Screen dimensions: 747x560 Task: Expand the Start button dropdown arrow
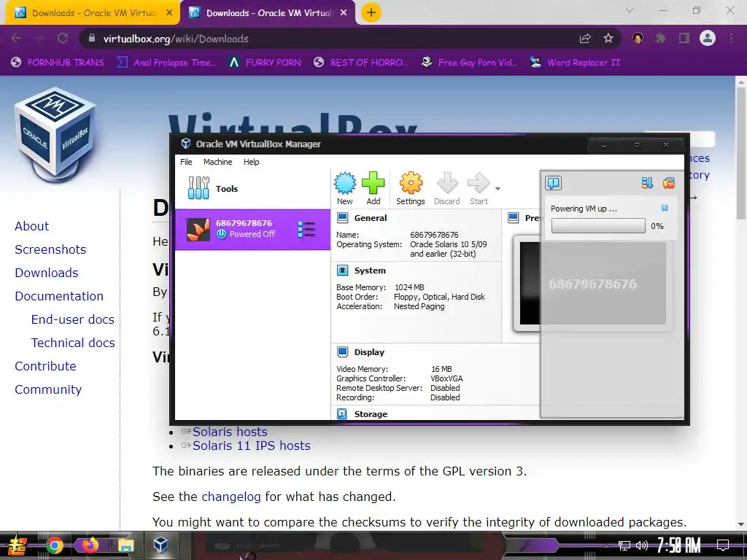[x=498, y=189]
